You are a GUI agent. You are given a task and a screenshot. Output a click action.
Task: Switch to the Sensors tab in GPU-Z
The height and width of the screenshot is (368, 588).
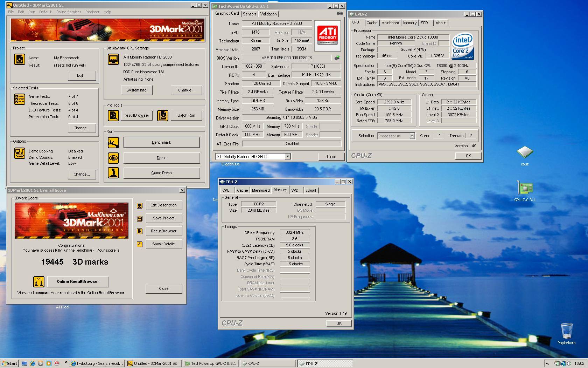pyautogui.click(x=250, y=14)
